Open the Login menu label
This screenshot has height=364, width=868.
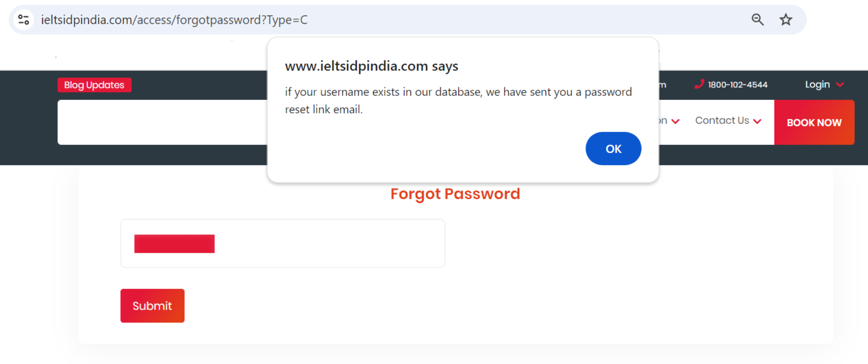tap(817, 85)
